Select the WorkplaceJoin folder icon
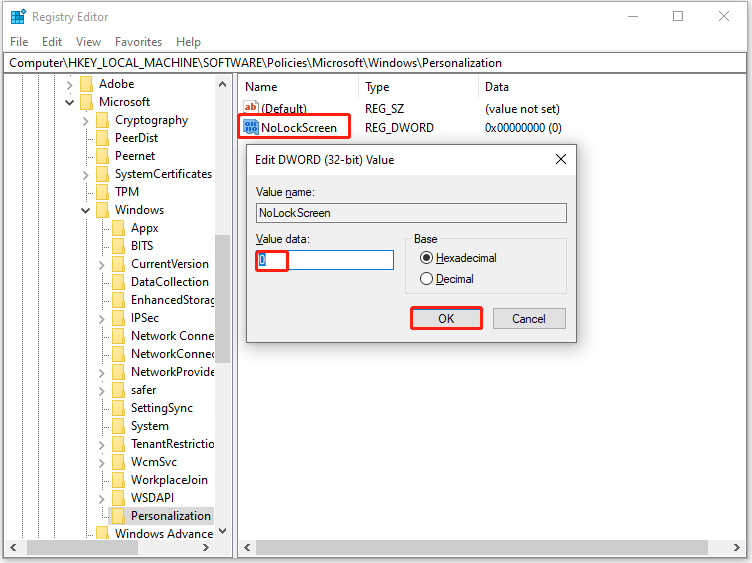This screenshot has width=752, height=563. pos(118,480)
